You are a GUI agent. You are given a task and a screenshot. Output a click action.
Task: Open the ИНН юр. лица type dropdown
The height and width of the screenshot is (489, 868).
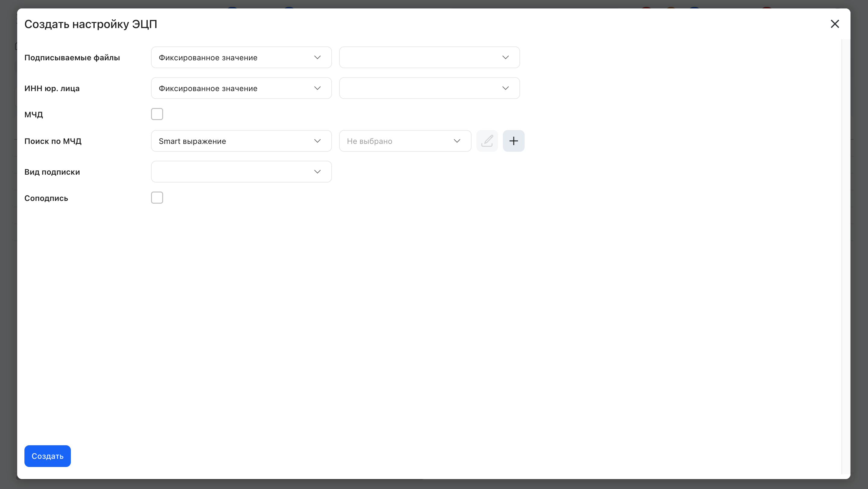click(241, 88)
